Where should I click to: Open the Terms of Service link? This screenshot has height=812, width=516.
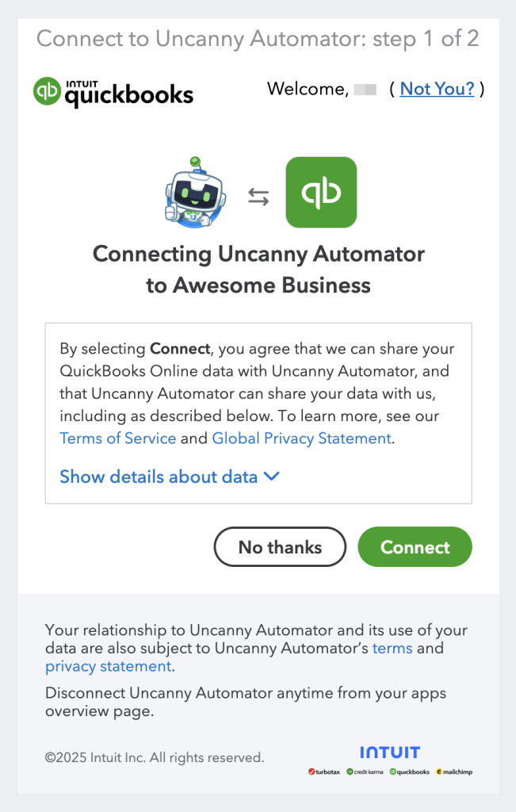117,438
